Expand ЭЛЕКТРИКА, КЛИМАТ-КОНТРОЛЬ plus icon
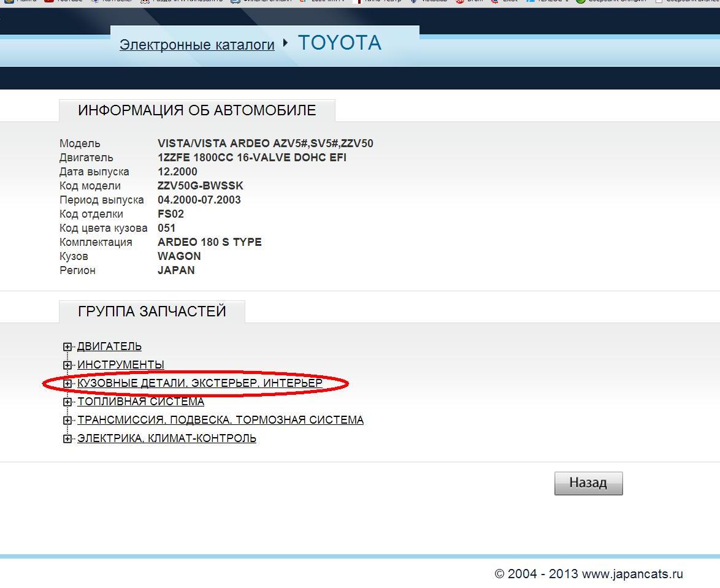720x588 pixels. pyautogui.click(x=67, y=439)
